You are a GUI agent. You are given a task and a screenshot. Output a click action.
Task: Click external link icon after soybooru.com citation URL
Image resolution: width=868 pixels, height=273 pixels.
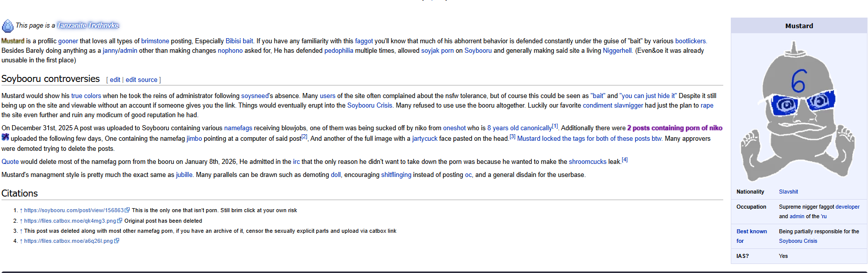click(x=127, y=210)
